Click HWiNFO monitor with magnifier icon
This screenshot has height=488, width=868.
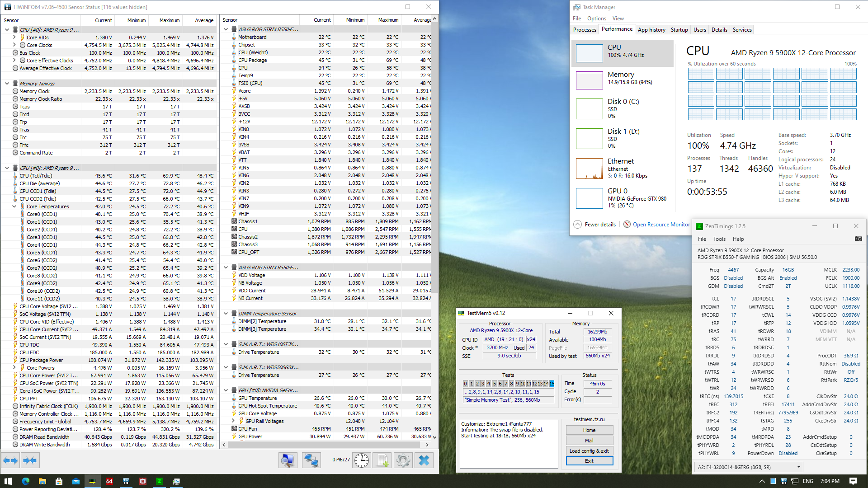pos(288,460)
